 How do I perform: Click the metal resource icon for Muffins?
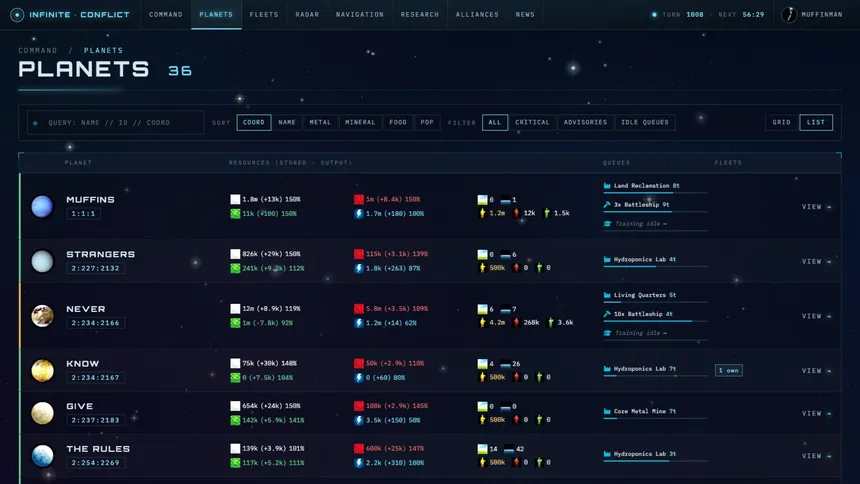coord(235,199)
